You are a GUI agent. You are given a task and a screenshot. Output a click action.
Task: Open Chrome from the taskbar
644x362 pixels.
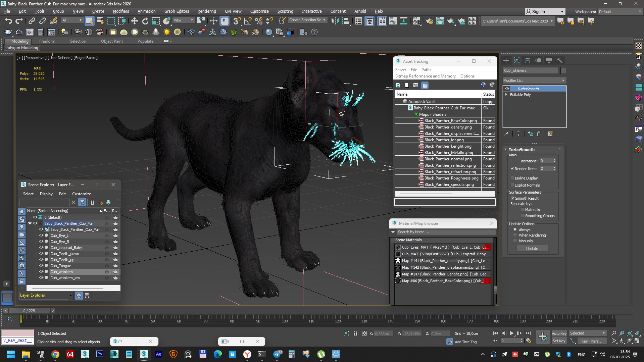(x=55, y=354)
